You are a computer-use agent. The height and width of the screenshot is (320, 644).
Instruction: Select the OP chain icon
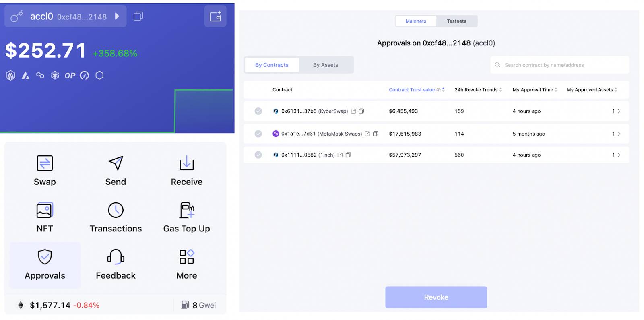[x=70, y=76]
